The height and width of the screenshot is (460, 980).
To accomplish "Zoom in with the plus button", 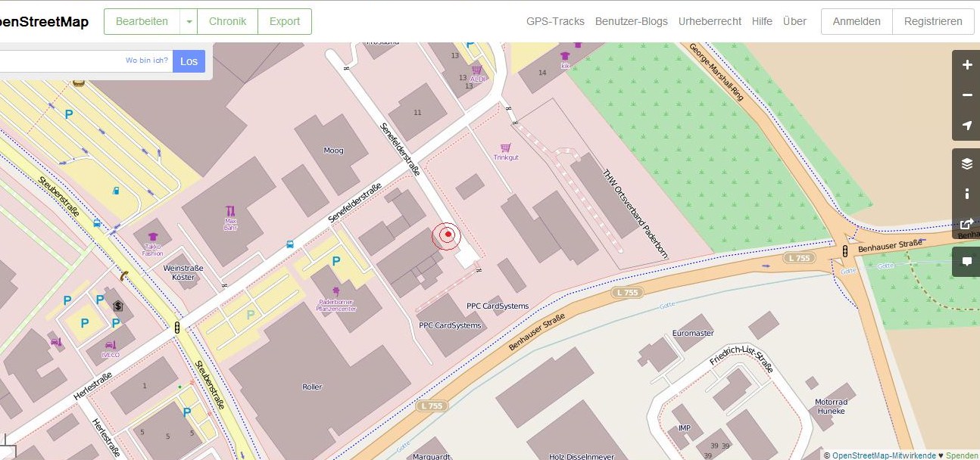I will (x=966, y=65).
